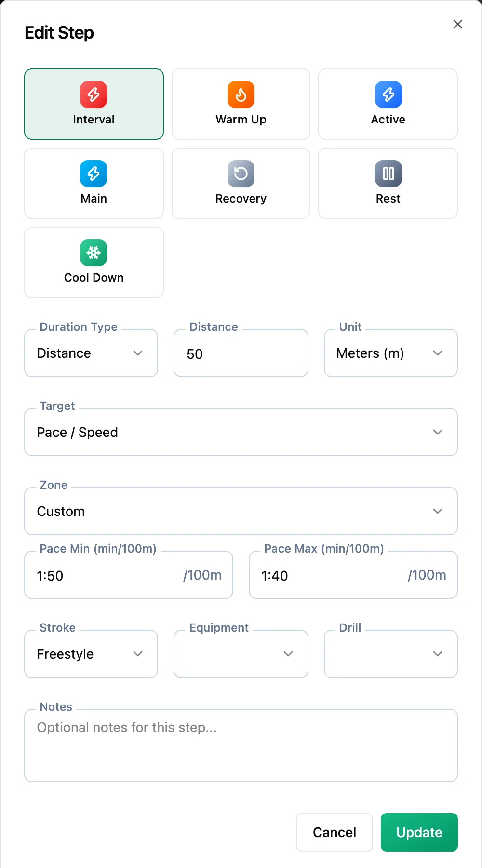The image size is (482, 868).
Task: Select the green Cool Down snowflake icon
Action: [x=94, y=253]
